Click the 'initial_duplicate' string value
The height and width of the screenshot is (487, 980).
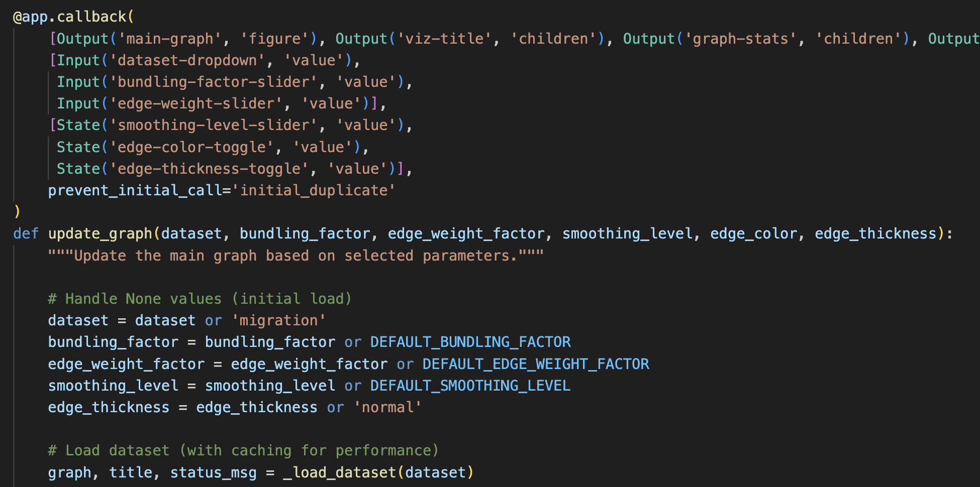(x=314, y=190)
